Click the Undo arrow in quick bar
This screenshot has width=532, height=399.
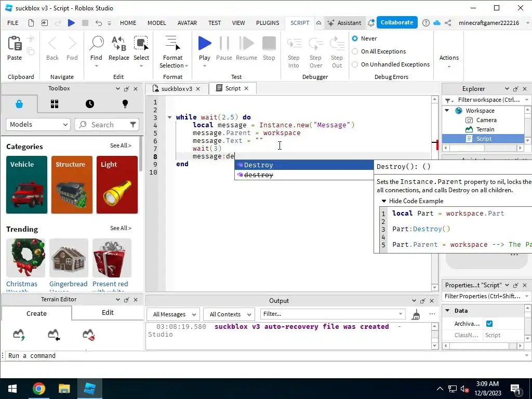pyautogui.click(x=98, y=23)
